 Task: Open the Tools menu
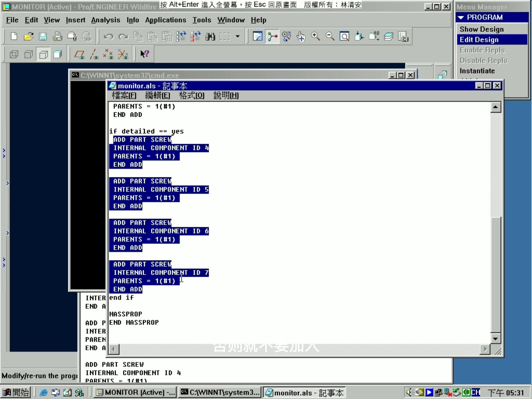[x=202, y=20]
